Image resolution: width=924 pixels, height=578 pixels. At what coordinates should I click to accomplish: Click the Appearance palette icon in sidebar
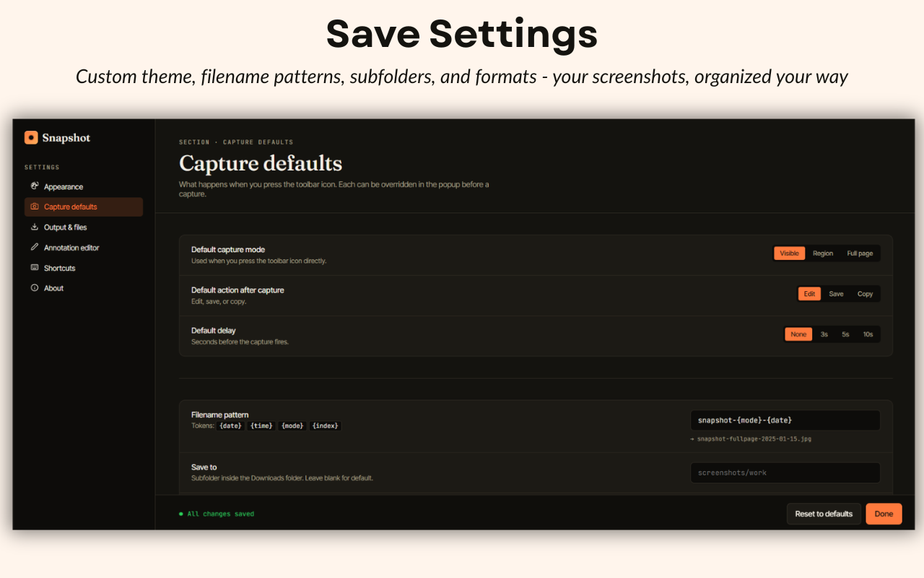(35, 186)
